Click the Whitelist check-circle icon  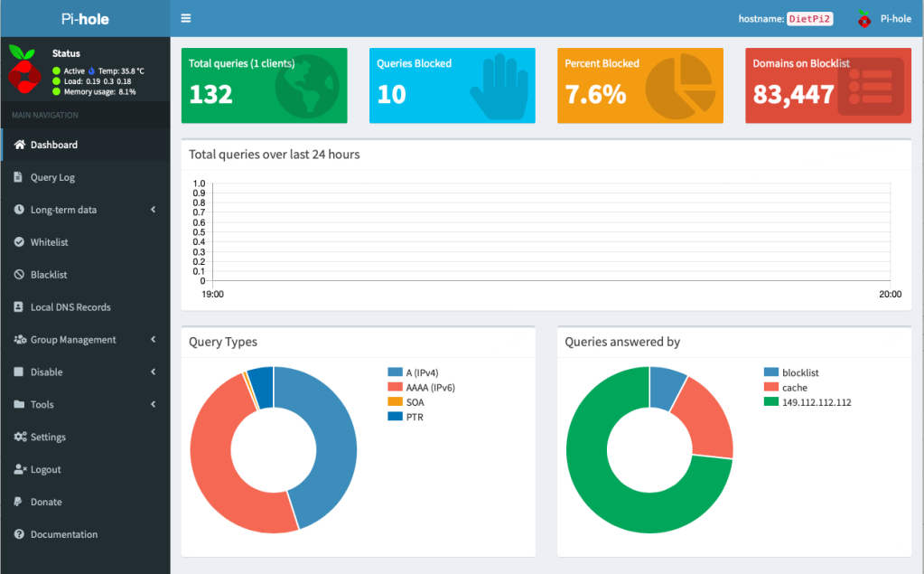point(19,242)
